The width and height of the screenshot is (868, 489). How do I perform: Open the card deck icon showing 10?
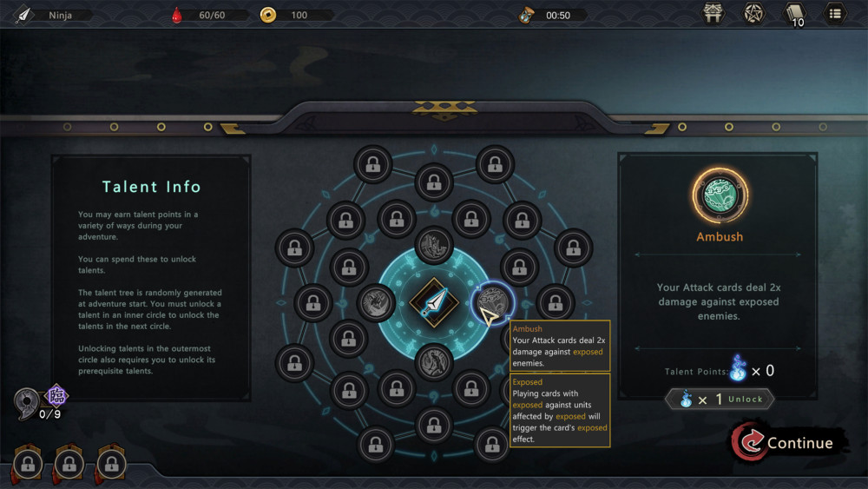pos(794,15)
